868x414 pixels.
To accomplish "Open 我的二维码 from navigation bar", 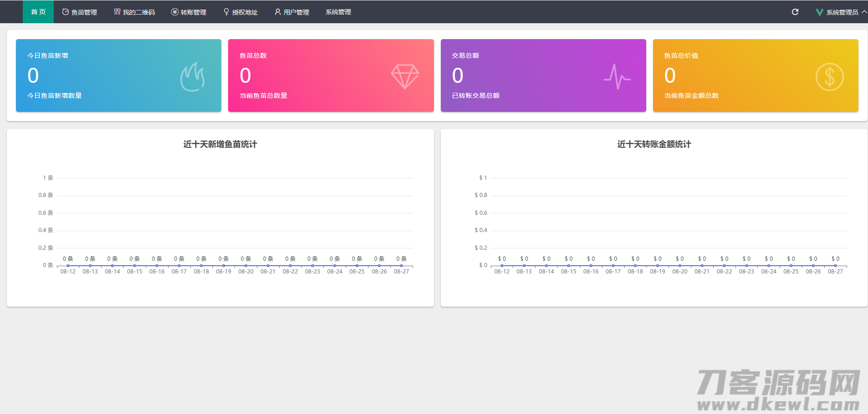I will tap(134, 12).
